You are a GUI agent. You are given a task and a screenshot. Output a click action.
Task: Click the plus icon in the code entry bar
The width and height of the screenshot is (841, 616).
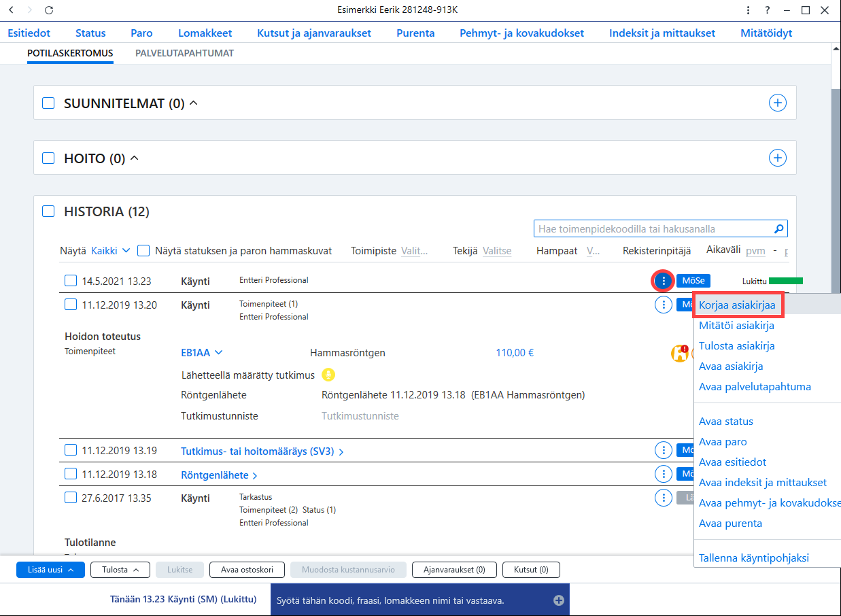click(559, 600)
